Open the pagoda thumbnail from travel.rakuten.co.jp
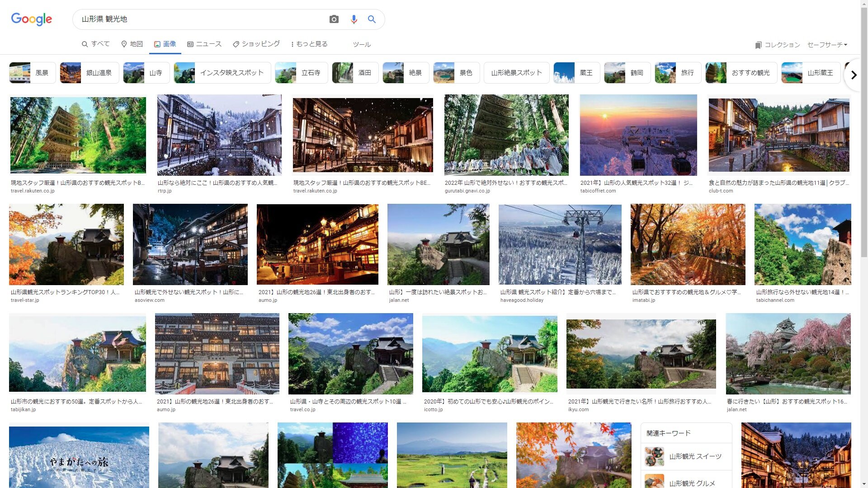 point(78,135)
